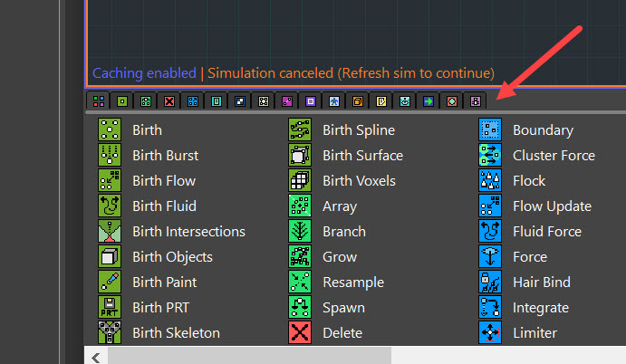Click the Cluster Force operator icon
This screenshot has height=364, width=626.
490,155
